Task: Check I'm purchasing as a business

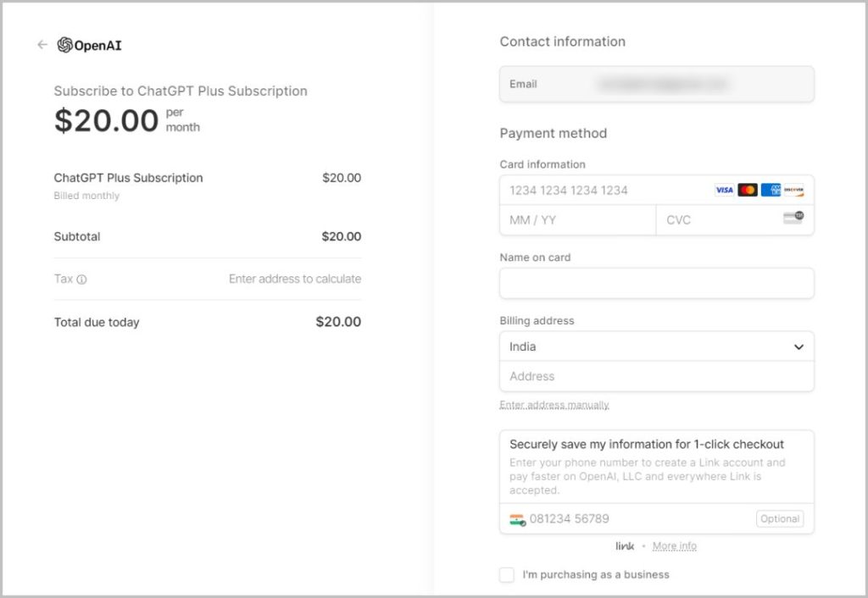Action: (x=507, y=575)
